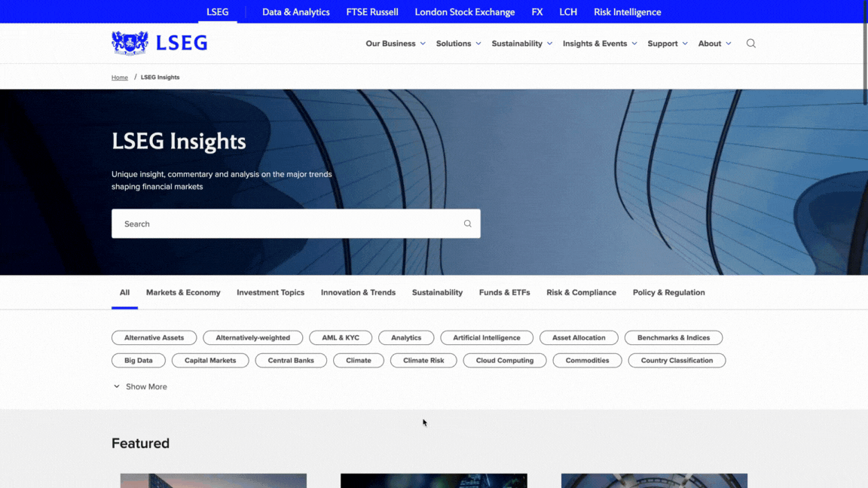This screenshot has height=488, width=868.
Task: Select the Commodities filter chip
Action: coord(588,360)
